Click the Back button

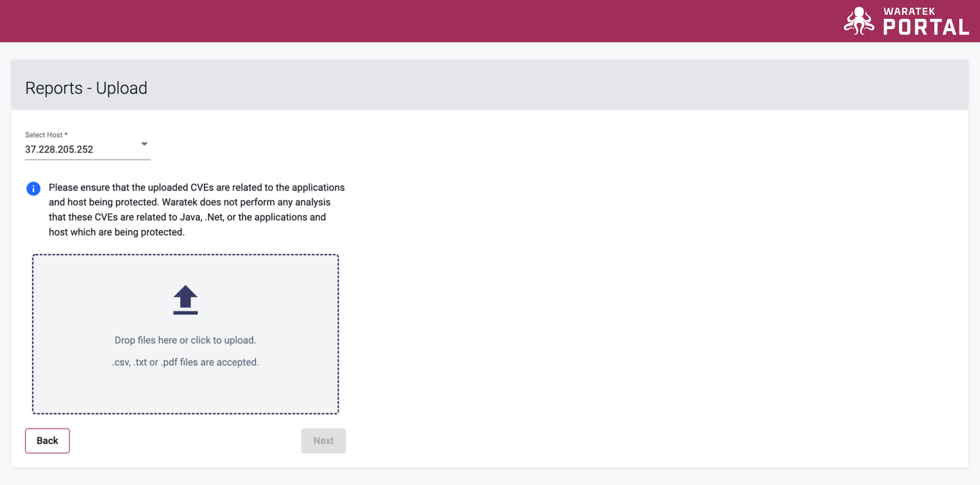click(47, 441)
